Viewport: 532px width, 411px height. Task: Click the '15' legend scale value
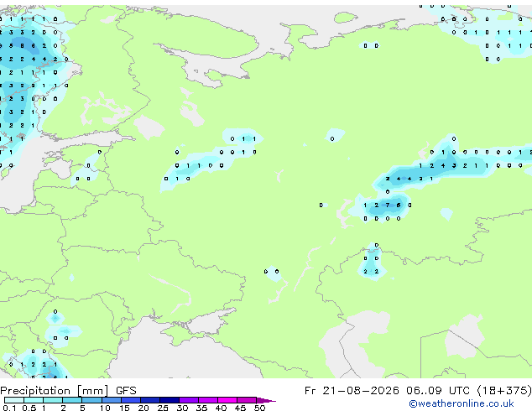pyautogui.click(x=124, y=408)
